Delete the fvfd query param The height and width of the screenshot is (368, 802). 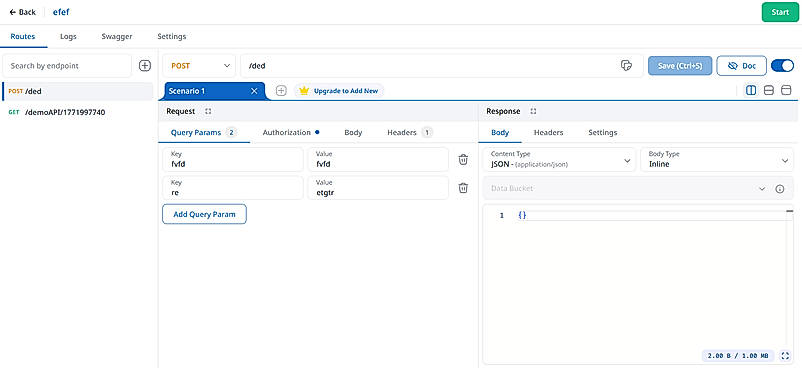(463, 160)
